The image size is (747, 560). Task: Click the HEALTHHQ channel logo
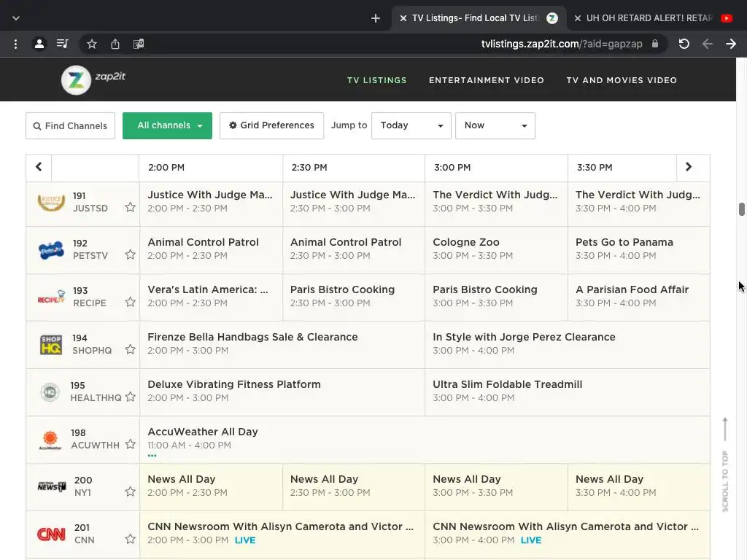pos(50,392)
